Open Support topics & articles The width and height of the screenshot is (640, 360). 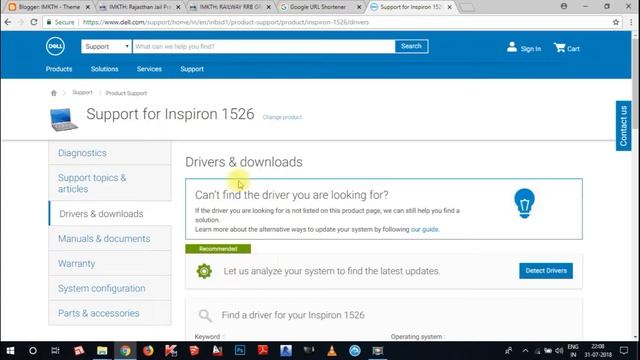click(x=110, y=183)
